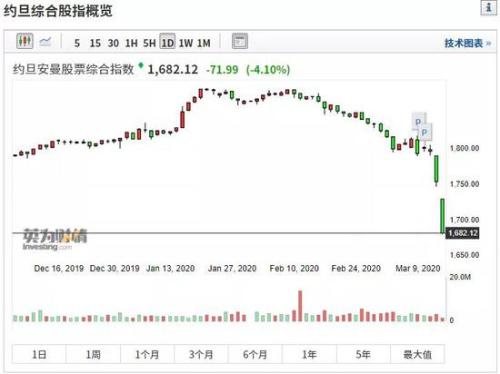This screenshot has height=374, width=500.
Task: Click the info icon at top right
Action: point(488,8)
